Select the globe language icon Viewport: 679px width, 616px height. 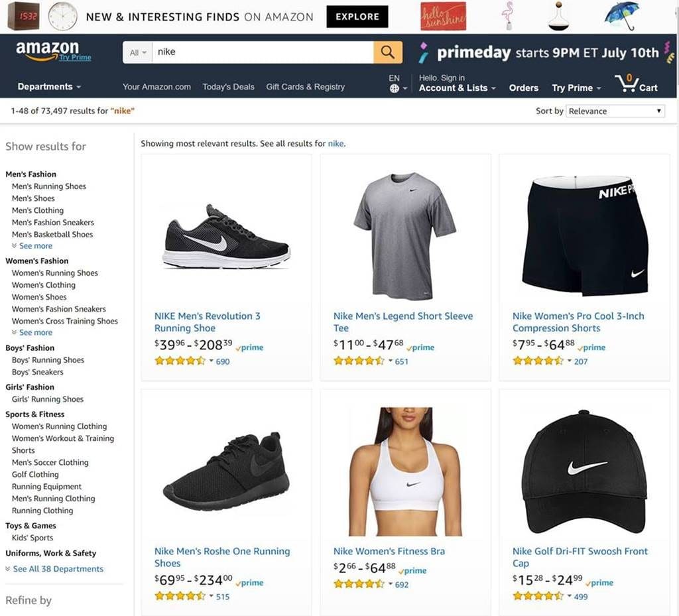point(394,88)
